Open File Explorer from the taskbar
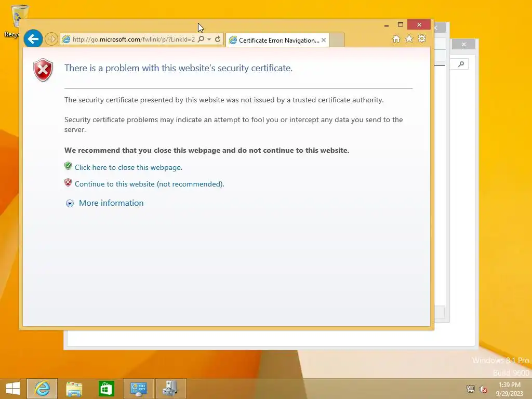The height and width of the screenshot is (399, 532). point(74,389)
